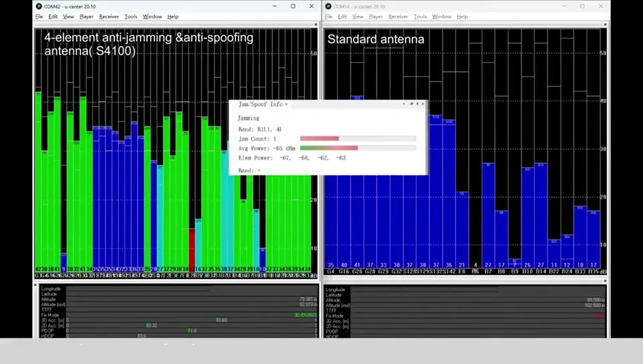Select satellite B33 bar in Standard antenna chart
The image size is (643, 364).
580,237
